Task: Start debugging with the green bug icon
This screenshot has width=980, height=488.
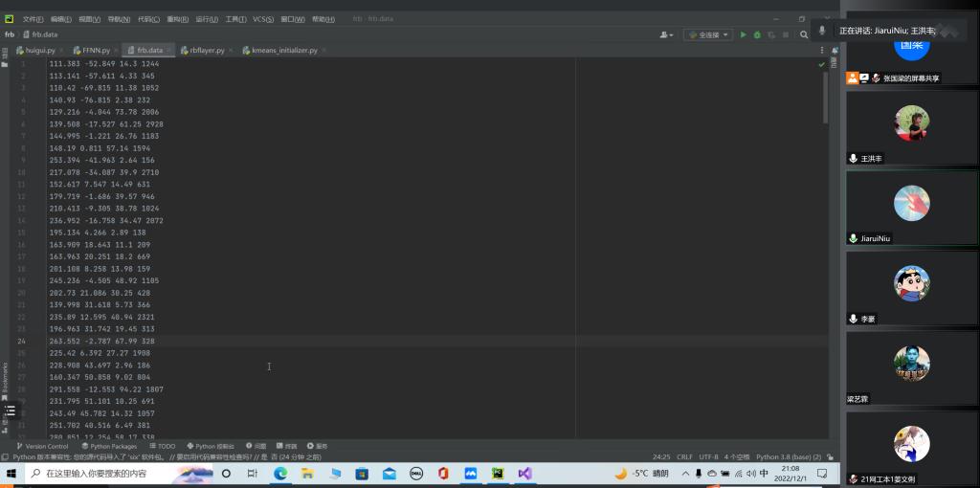Action: 757,34
